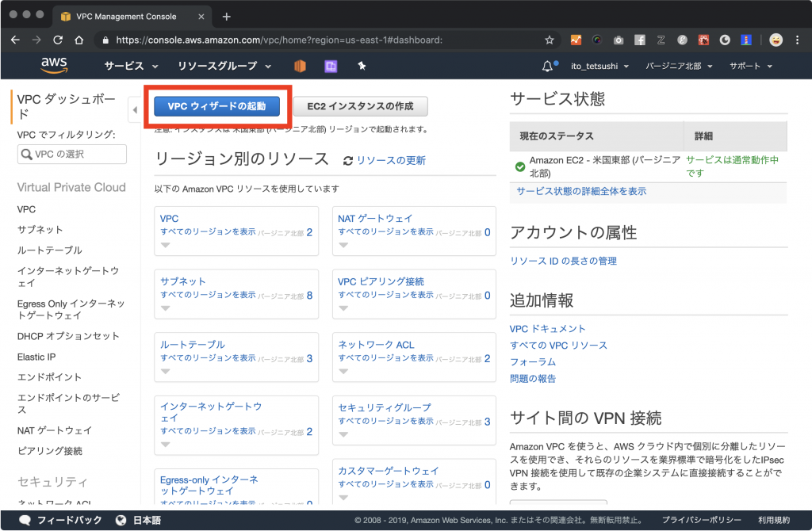Screen dimensions: 812x531
Task: Open a new browser tab
Action: pyautogui.click(x=226, y=17)
